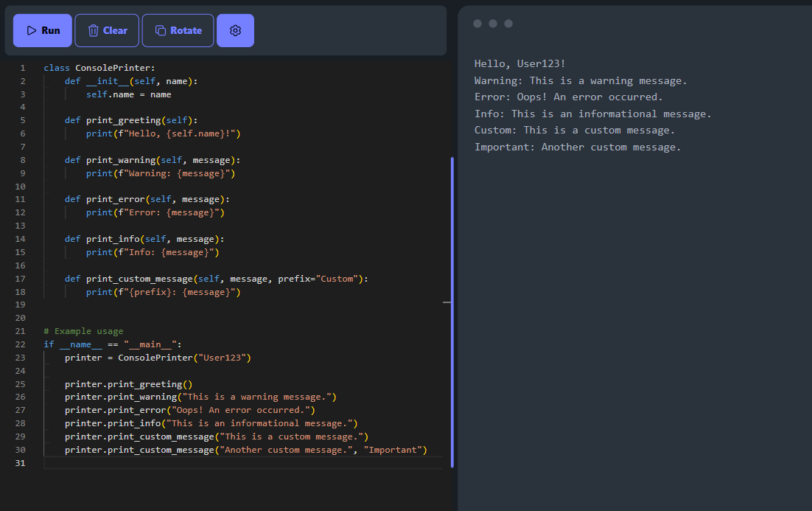Click the 'Info: {message}' print line
This screenshot has height=511, width=812.
[x=153, y=252]
